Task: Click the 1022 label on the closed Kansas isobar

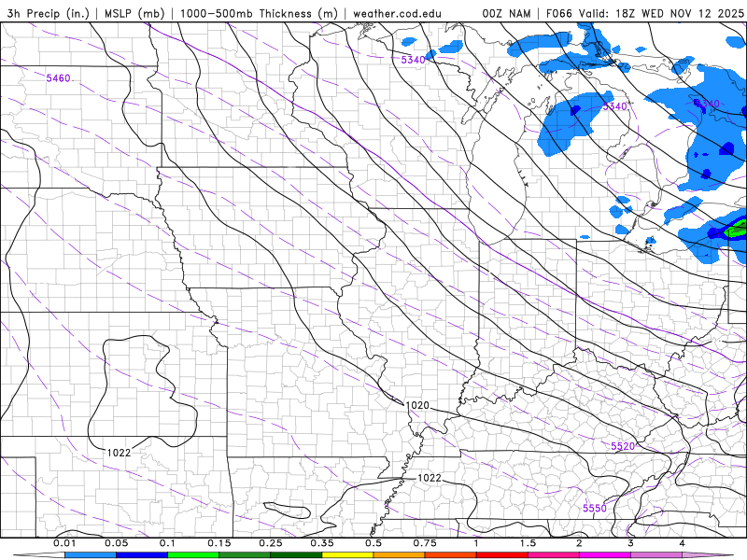Action: (119, 453)
